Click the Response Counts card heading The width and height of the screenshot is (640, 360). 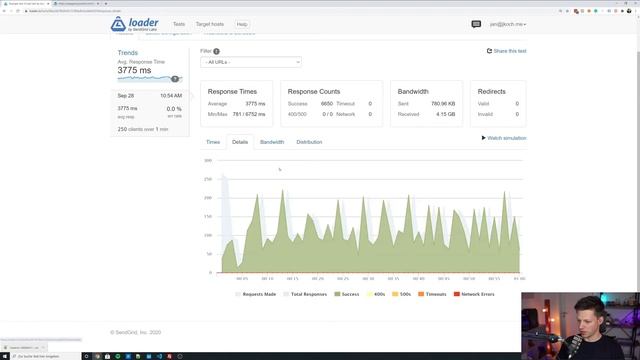pyautogui.click(x=314, y=91)
